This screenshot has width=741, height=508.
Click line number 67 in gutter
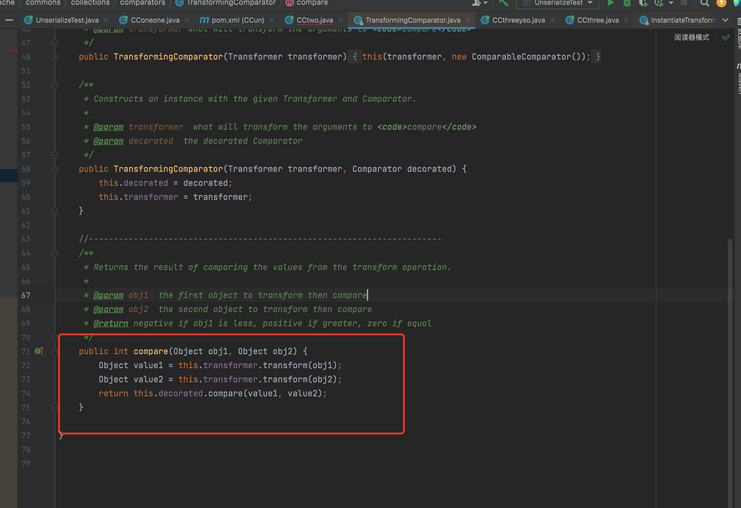coord(26,295)
